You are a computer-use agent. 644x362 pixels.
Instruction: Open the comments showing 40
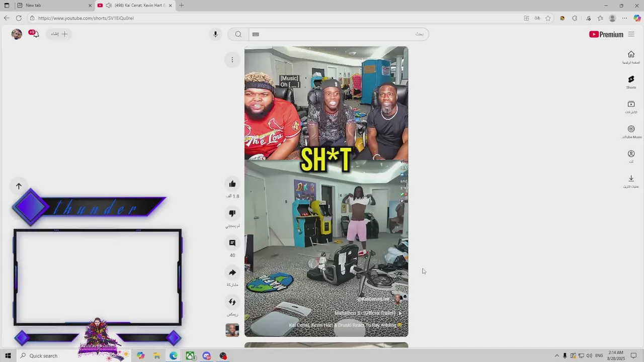(x=232, y=243)
